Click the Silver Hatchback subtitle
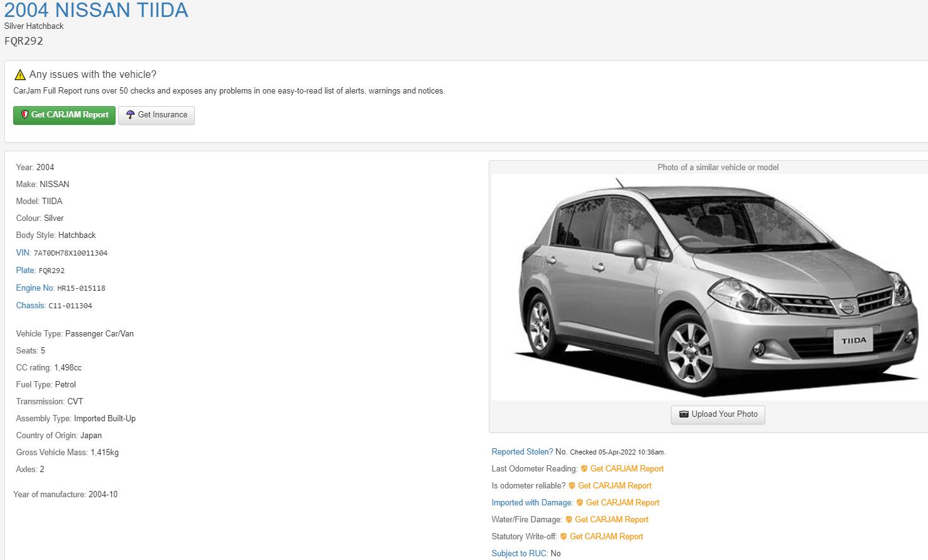The height and width of the screenshot is (560, 928). [34, 26]
